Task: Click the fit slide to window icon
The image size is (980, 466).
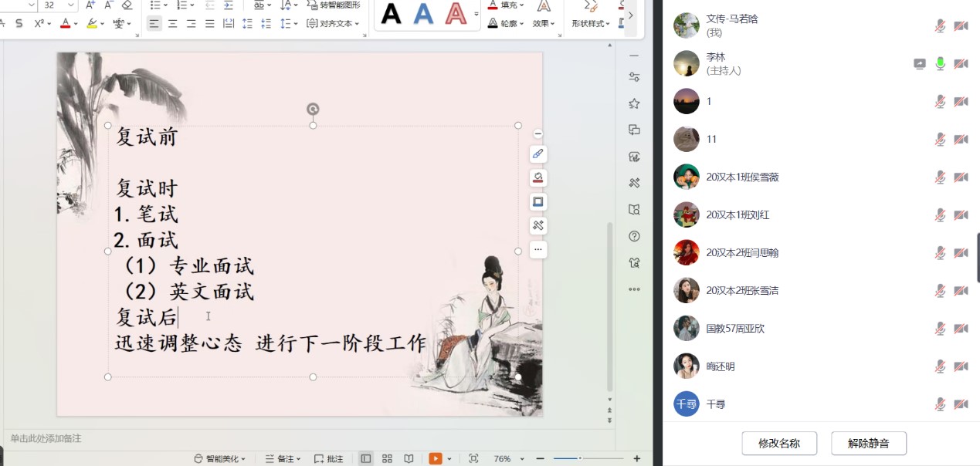Action: point(473,458)
